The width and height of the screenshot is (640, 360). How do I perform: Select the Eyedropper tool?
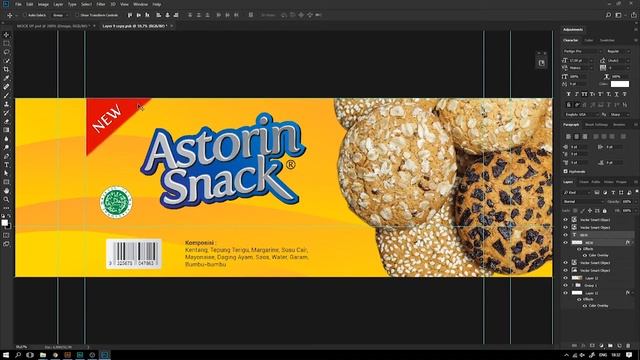click(x=6, y=78)
